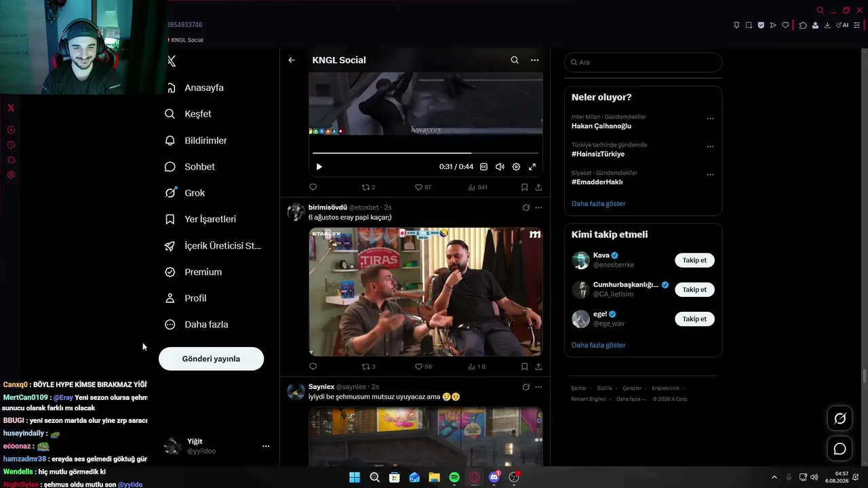This screenshot has width=868, height=488.
Task: Click Gönderi yayınla button
Action: (x=211, y=359)
